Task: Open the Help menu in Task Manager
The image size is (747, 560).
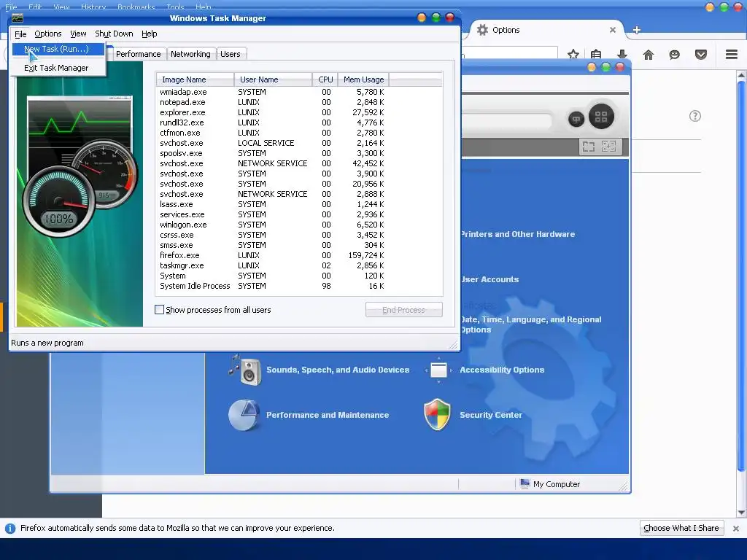Action: coord(149,34)
